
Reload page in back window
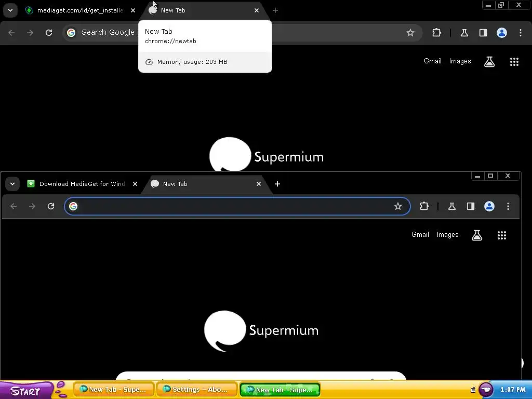pyautogui.click(x=49, y=33)
